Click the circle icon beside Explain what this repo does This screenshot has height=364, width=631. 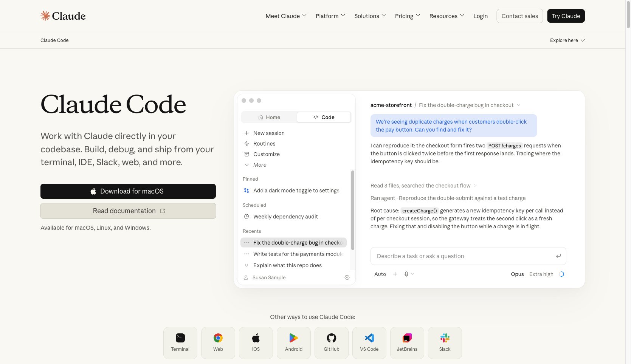pyautogui.click(x=247, y=265)
